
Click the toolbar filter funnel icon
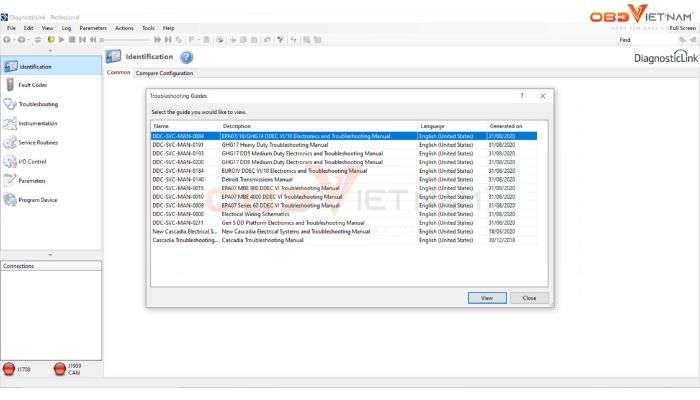[x=280, y=40]
